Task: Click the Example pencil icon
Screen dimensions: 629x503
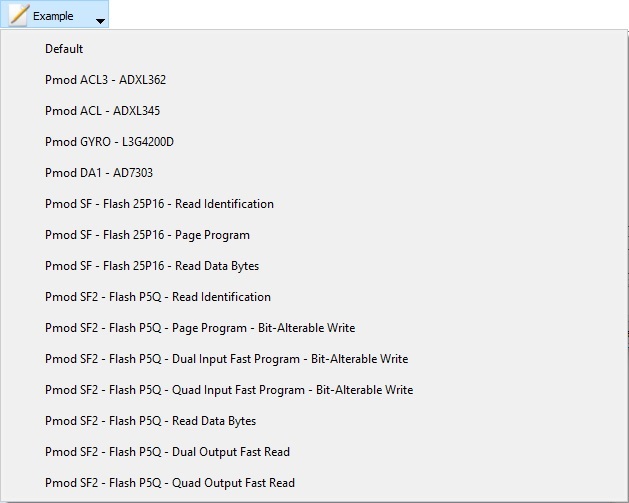Action: click(19, 14)
